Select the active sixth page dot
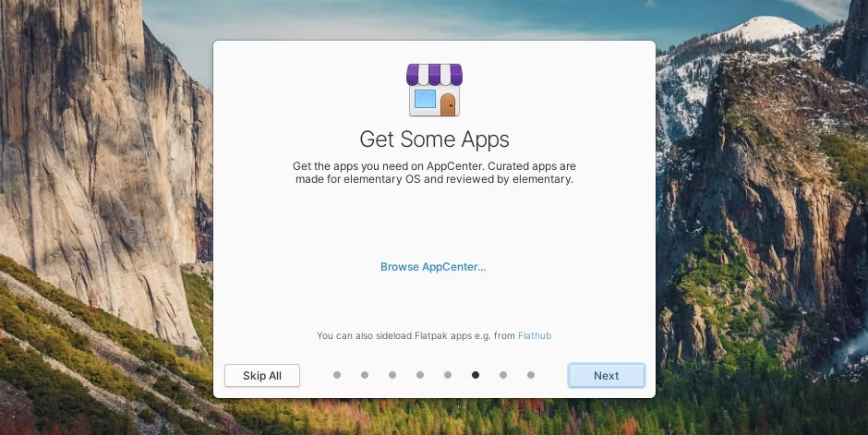Screen dimensions: 868x435 coord(475,375)
